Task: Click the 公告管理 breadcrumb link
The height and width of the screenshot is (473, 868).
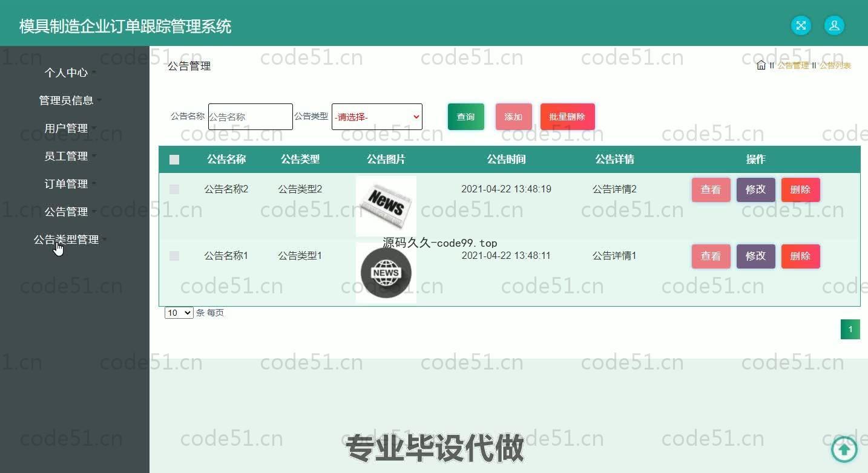Action: (x=793, y=65)
